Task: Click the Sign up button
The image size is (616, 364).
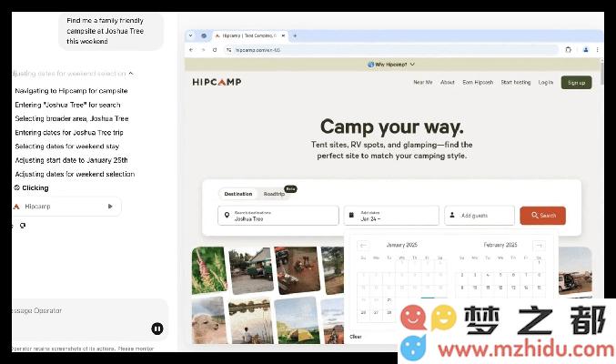Action: 576,83
